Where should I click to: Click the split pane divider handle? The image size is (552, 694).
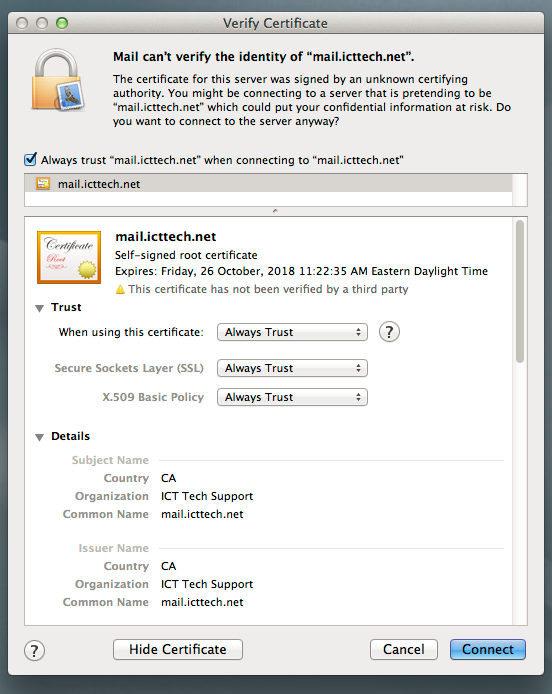[x=275, y=211]
